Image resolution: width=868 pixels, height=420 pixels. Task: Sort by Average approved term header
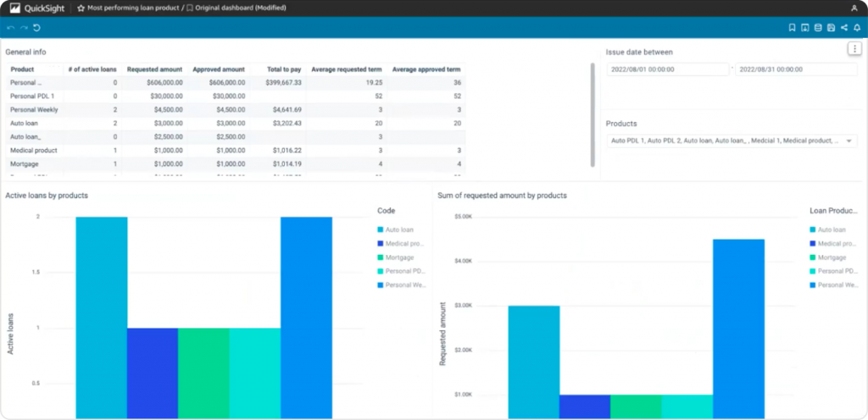pos(426,69)
